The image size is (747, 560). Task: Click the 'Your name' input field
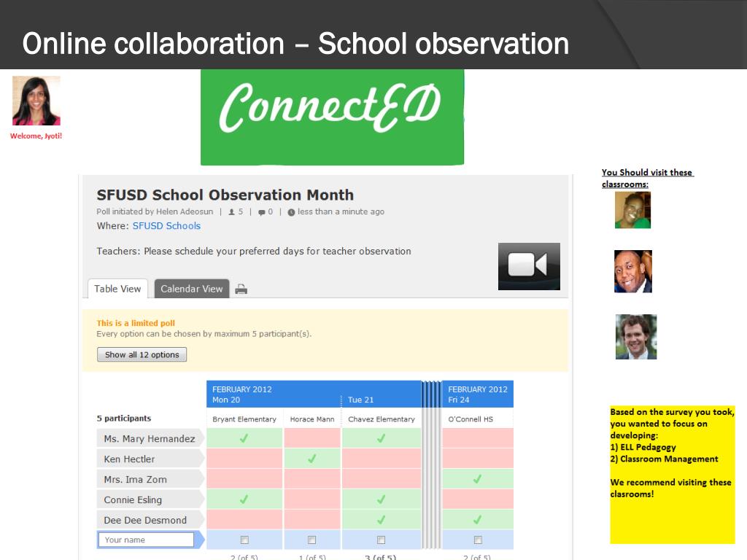click(x=146, y=540)
